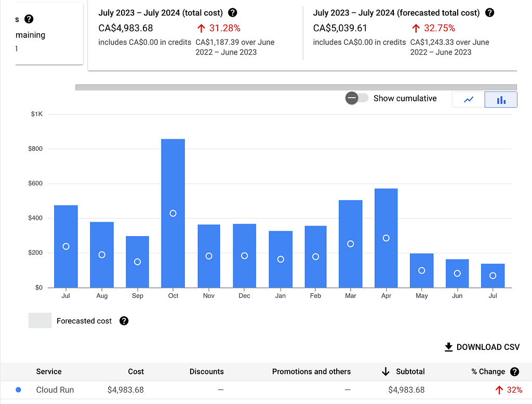
Task: Click the $800 y-axis label
Action: (35, 149)
